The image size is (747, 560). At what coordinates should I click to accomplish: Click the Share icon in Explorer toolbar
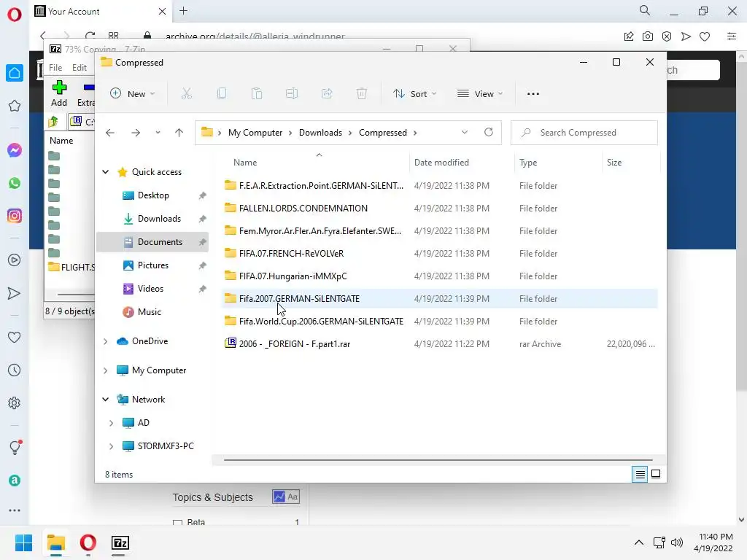click(x=327, y=94)
